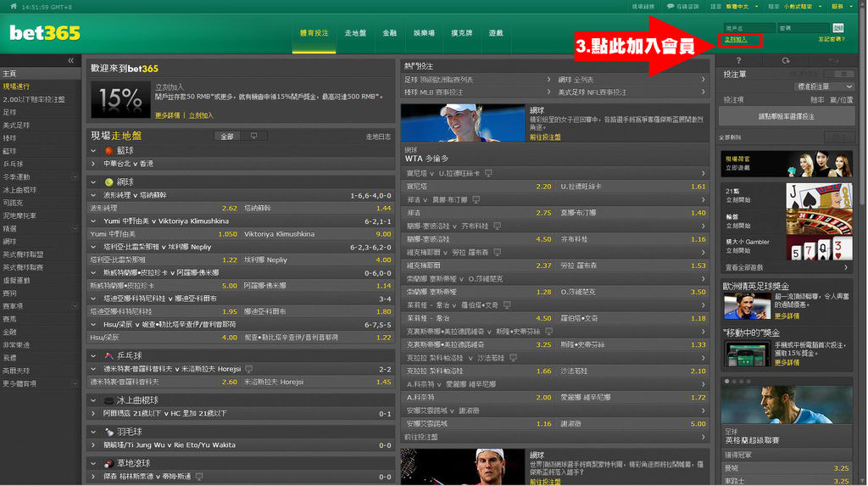This screenshot has width=868, height=486.
Task: Click the hockey icon in 草地滾球 header
Action: click(x=109, y=463)
